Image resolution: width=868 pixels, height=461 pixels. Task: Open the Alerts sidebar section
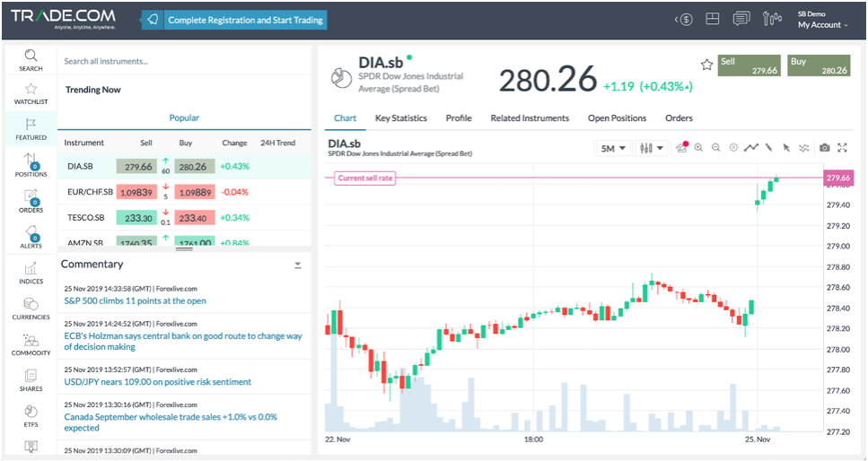pos(31,237)
